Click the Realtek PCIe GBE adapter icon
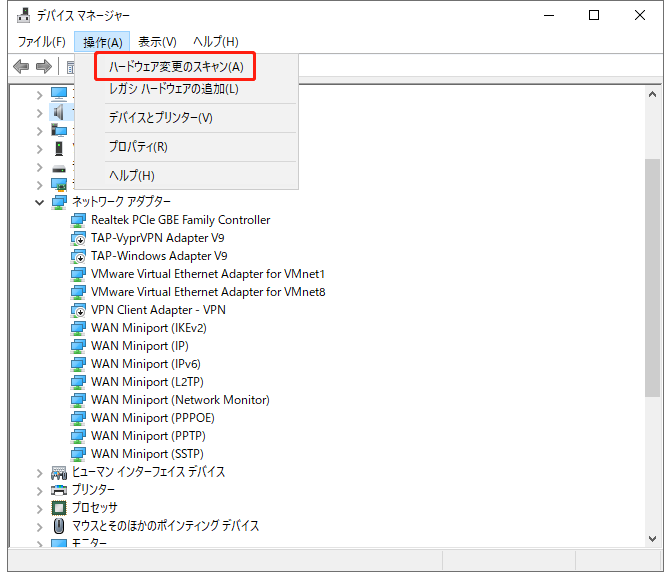The width and height of the screenshot is (671, 579). pyautogui.click(x=79, y=220)
